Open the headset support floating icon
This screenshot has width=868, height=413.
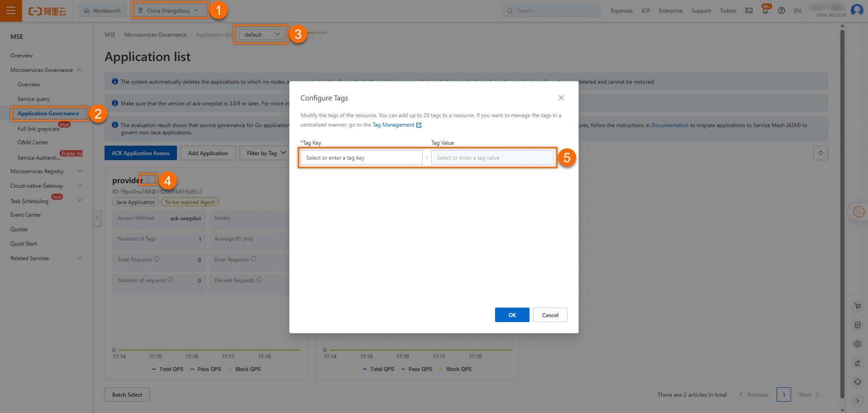coord(858,382)
